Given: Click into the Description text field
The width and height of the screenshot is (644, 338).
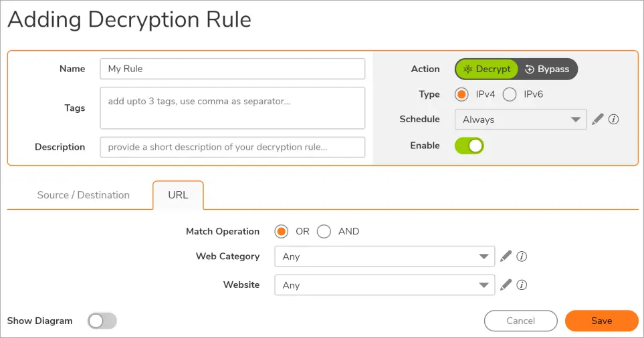Looking at the screenshot, I should [233, 147].
